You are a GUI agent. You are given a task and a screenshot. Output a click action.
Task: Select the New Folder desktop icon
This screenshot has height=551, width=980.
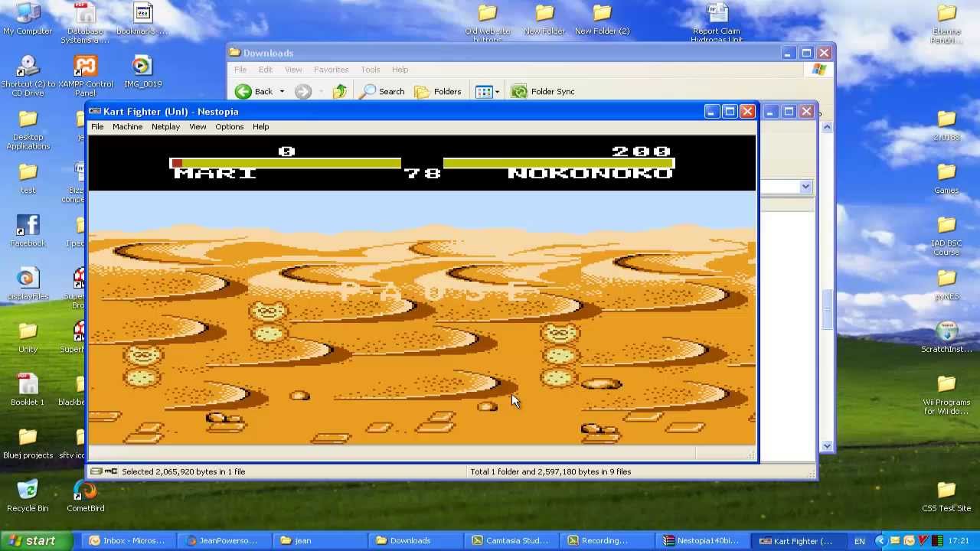tap(544, 21)
